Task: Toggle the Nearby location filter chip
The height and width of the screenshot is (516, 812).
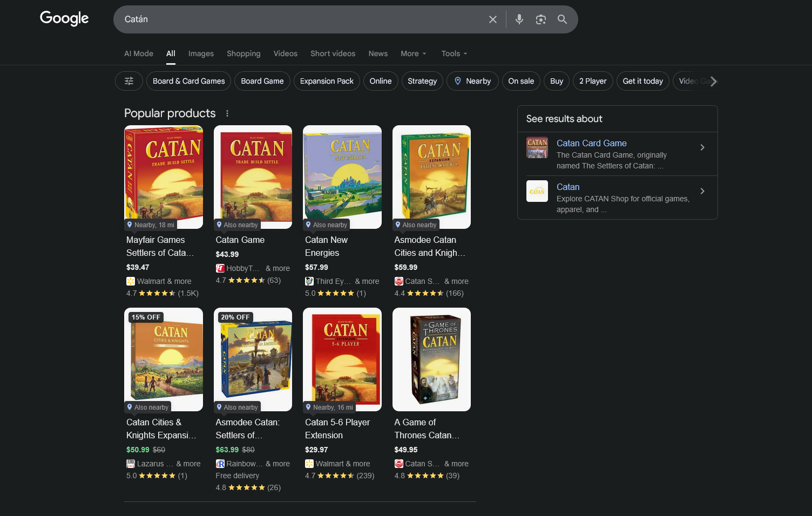Action: pos(472,81)
